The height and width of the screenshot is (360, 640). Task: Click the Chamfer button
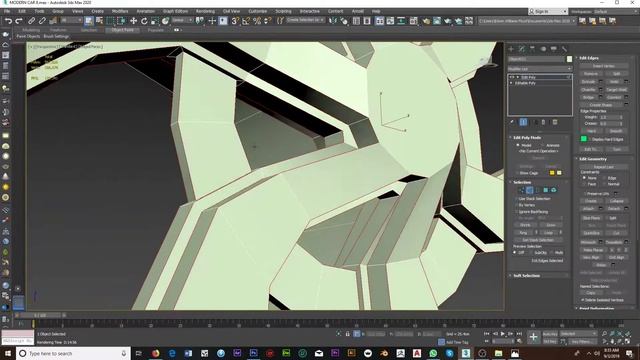pyautogui.click(x=588, y=89)
